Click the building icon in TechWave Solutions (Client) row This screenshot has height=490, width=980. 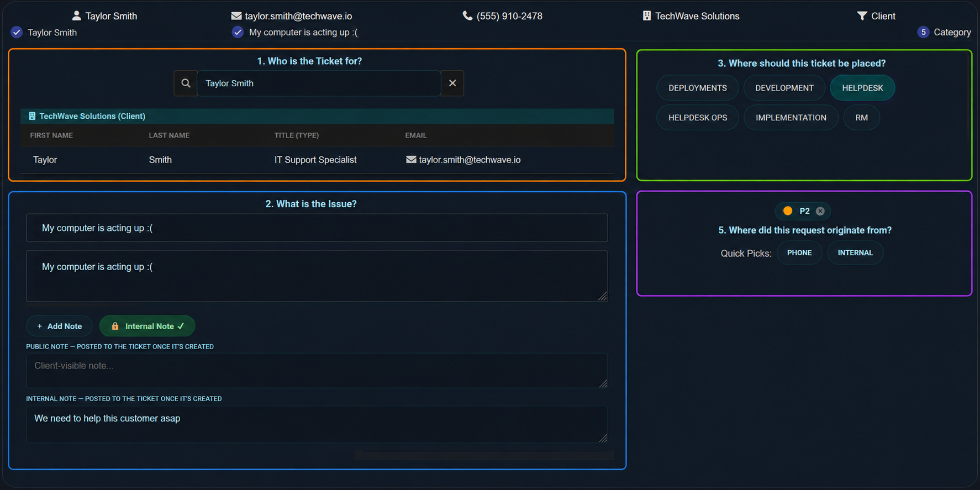point(32,116)
